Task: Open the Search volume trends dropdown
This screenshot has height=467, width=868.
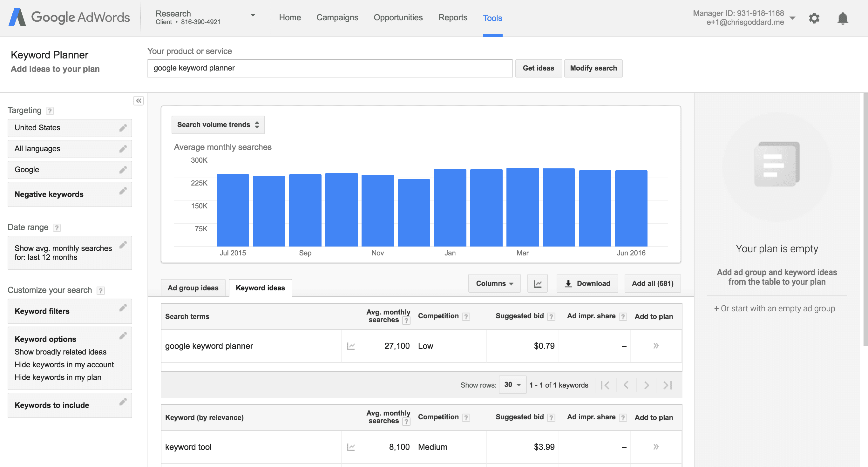Action: (x=217, y=124)
